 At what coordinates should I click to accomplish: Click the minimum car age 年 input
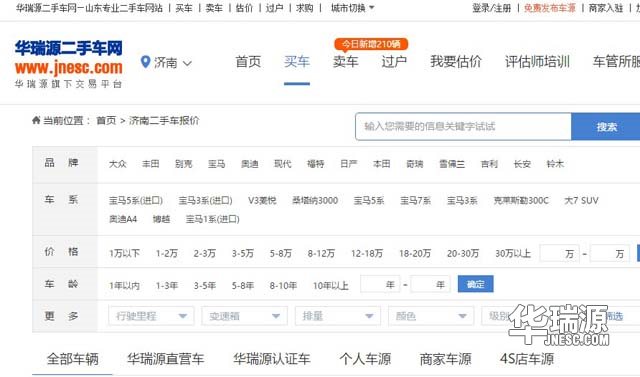point(380,284)
